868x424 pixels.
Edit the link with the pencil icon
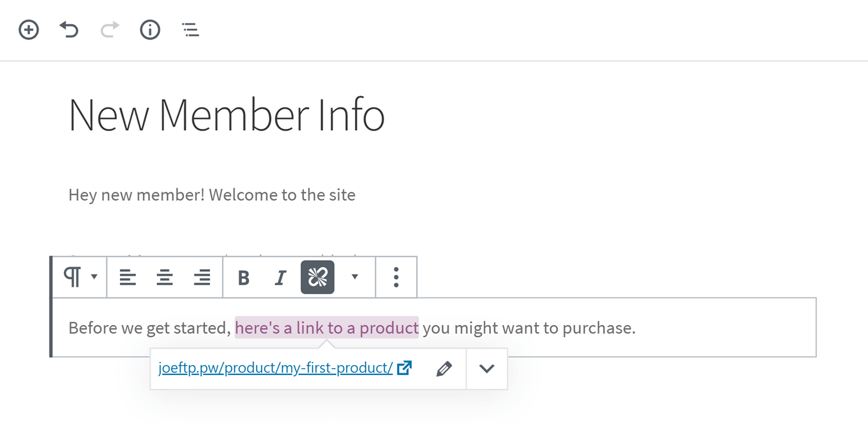click(x=444, y=369)
